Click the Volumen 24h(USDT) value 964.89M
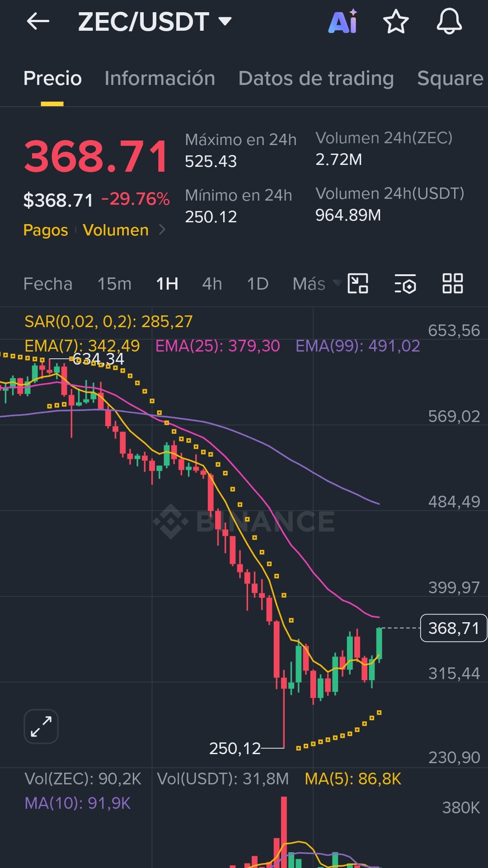The image size is (488, 868). (x=348, y=215)
